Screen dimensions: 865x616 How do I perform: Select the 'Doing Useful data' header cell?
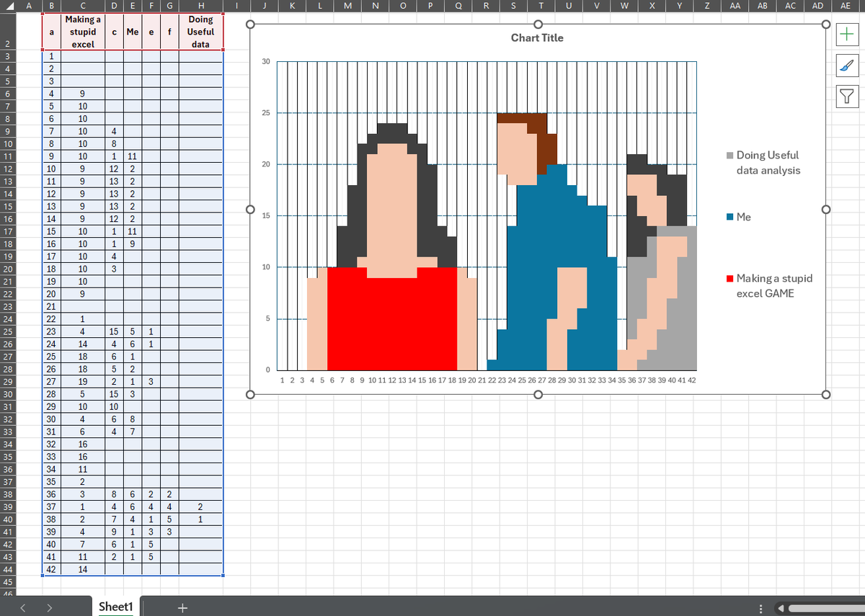pos(201,32)
